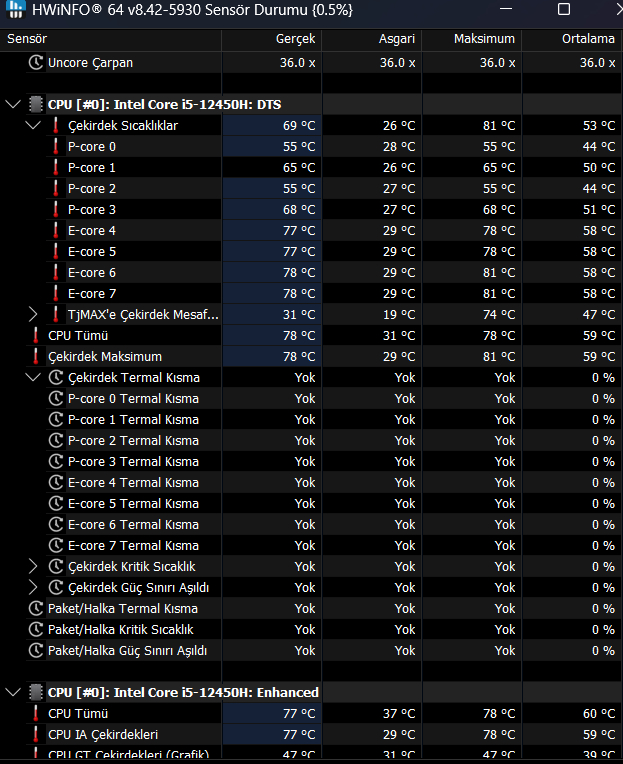The height and width of the screenshot is (764, 623).
Task: Click thermometer icon of P-core 2
Action: click(x=56, y=188)
